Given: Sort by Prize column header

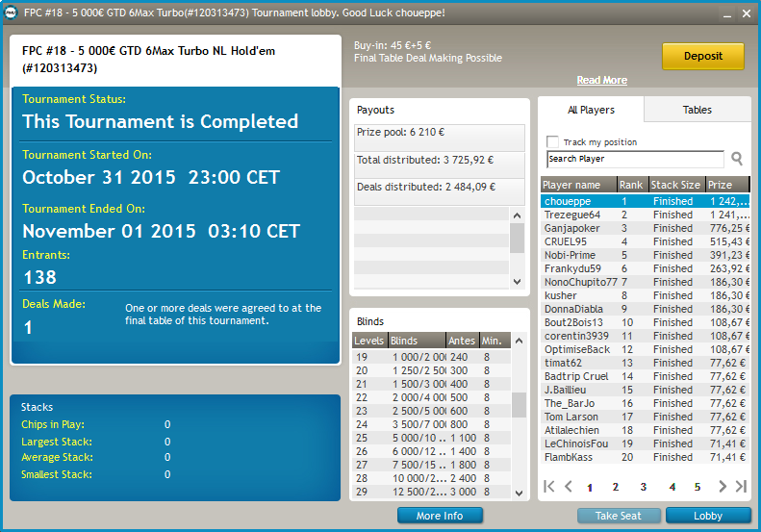Looking at the screenshot, I should [727, 185].
